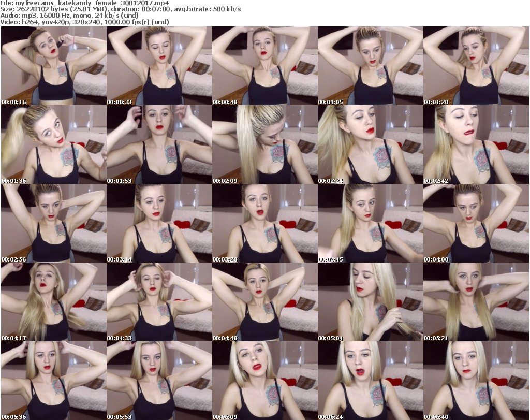Select the 'Video: h264, yuv420p' info line

84,22
